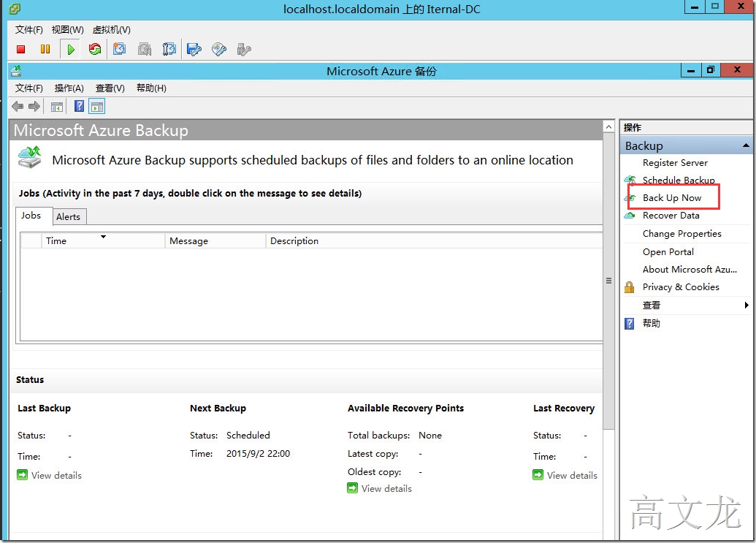Click Back Up Now action
The image size is (756, 543).
click(671, 198)
